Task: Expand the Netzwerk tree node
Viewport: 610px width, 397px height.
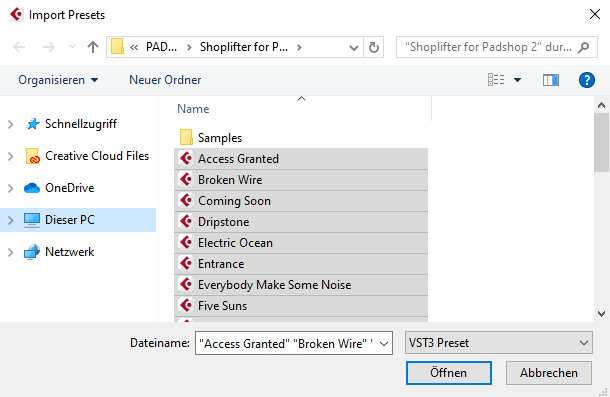Action: (11, 252)
